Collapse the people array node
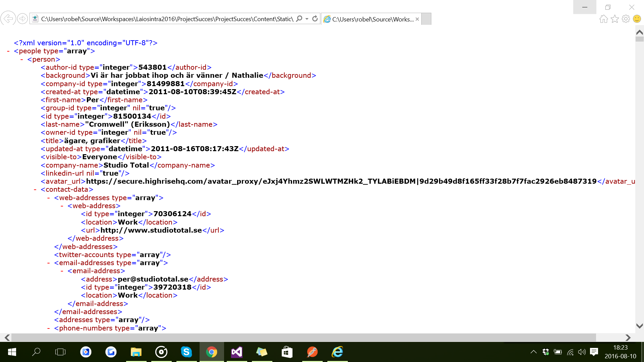 [8, 51]
